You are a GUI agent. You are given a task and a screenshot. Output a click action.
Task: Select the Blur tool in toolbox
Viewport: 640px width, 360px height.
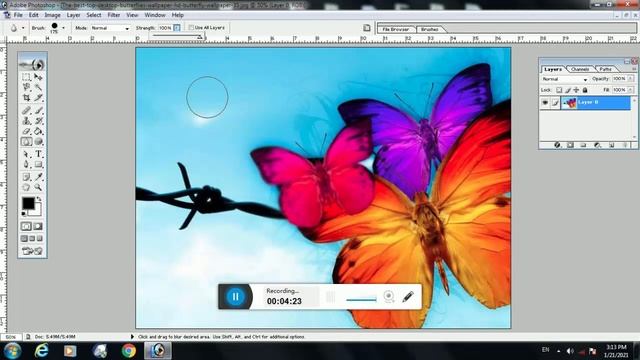[27, 142]
